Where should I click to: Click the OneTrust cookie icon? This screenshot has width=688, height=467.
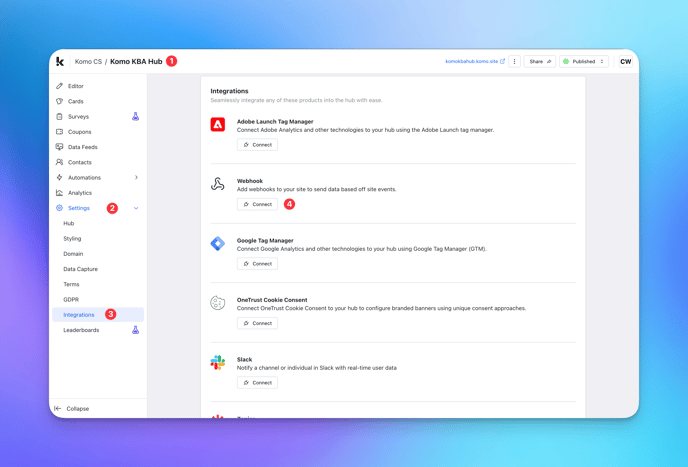point(218,303)
